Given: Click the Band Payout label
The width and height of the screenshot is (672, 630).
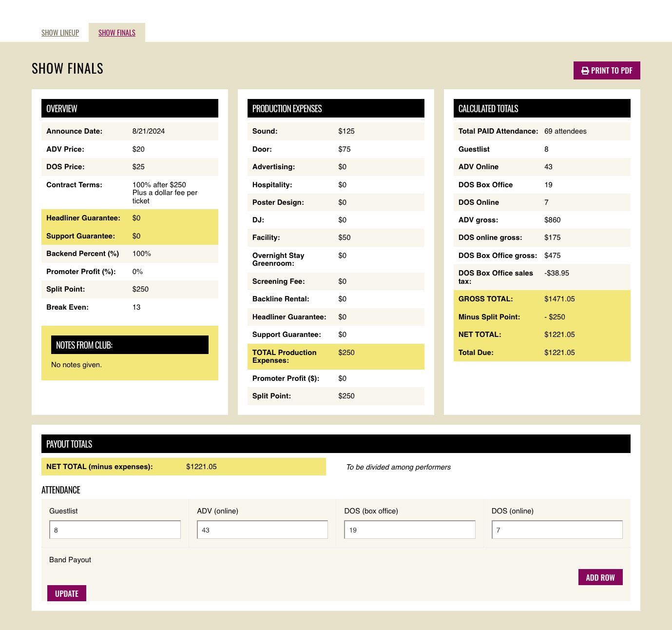Looking at the screenshot, I should coord(70,560).
